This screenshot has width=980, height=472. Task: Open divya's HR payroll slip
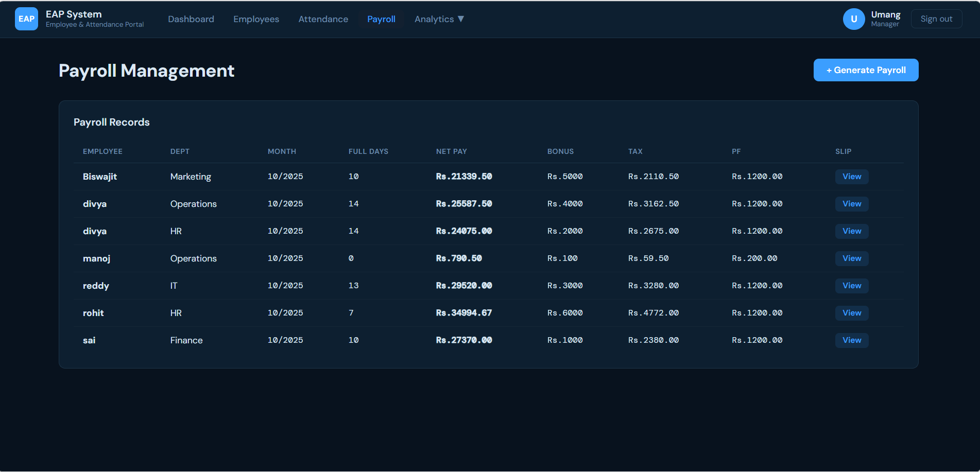851,231
